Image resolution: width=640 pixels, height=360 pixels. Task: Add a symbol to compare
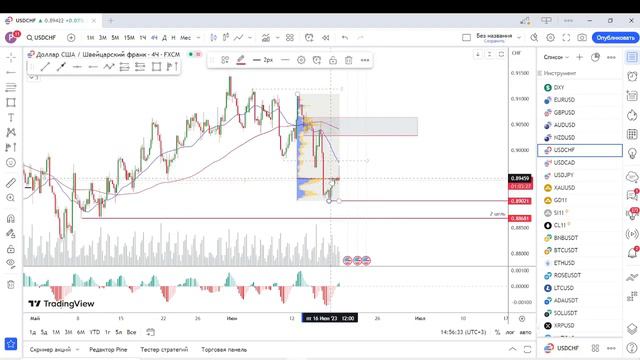tap(71, 38)
